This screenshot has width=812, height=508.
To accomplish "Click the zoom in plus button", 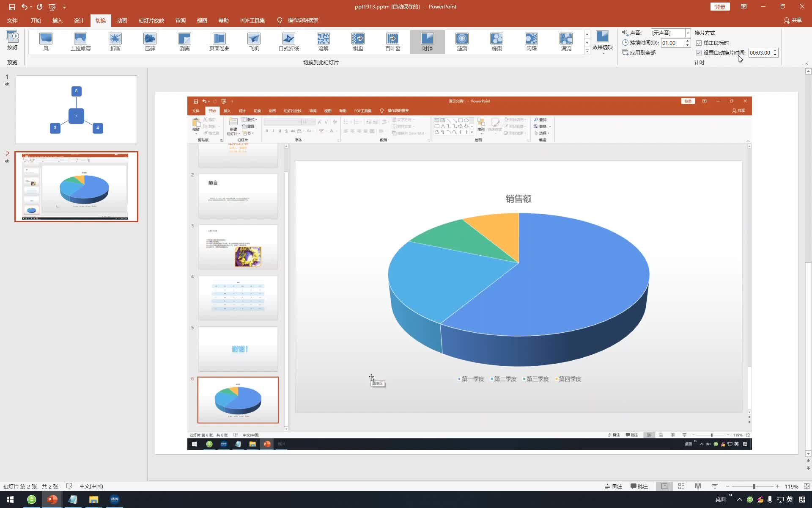I will (x=777, y=486).
